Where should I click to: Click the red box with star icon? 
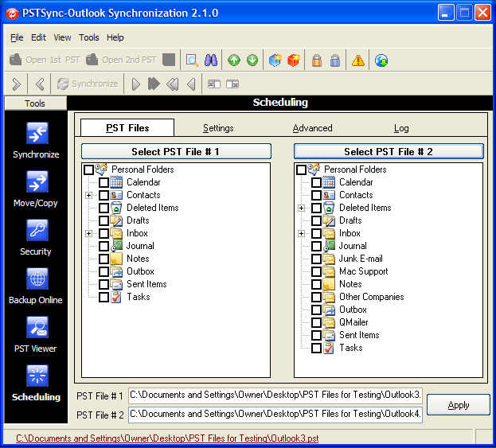tap(294, 60)
